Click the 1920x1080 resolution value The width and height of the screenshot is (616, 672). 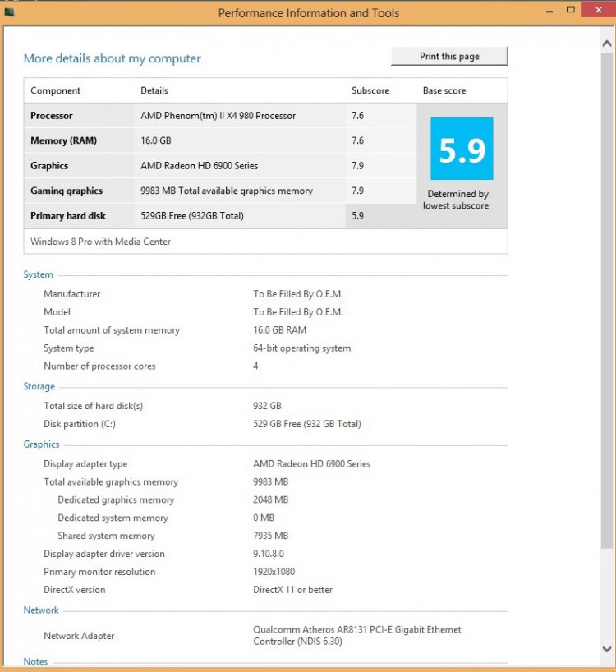tap(274, 572)
